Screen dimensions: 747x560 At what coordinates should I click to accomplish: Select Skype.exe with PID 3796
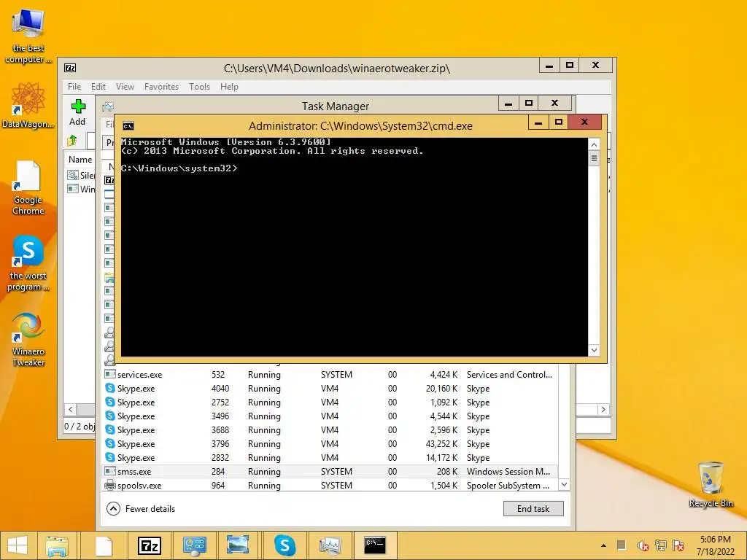pos(329,444)
